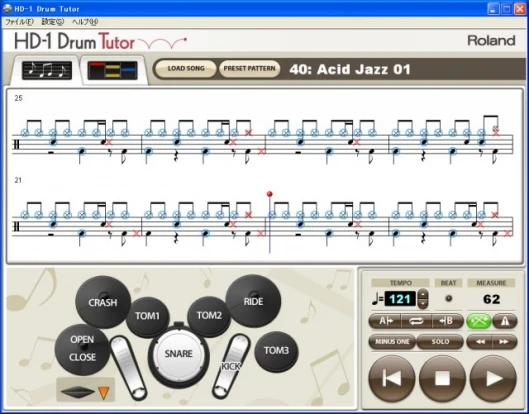Hit the OPEN CLOSE hi-hat pad
This screenshot has height=414, width=529.
(82, 349)
